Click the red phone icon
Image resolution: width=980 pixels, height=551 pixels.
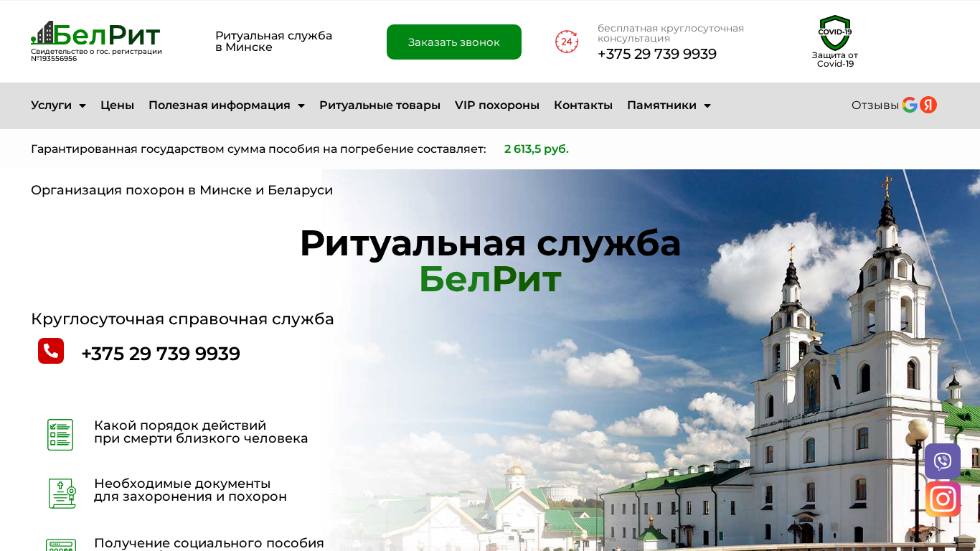click(51, 351)
